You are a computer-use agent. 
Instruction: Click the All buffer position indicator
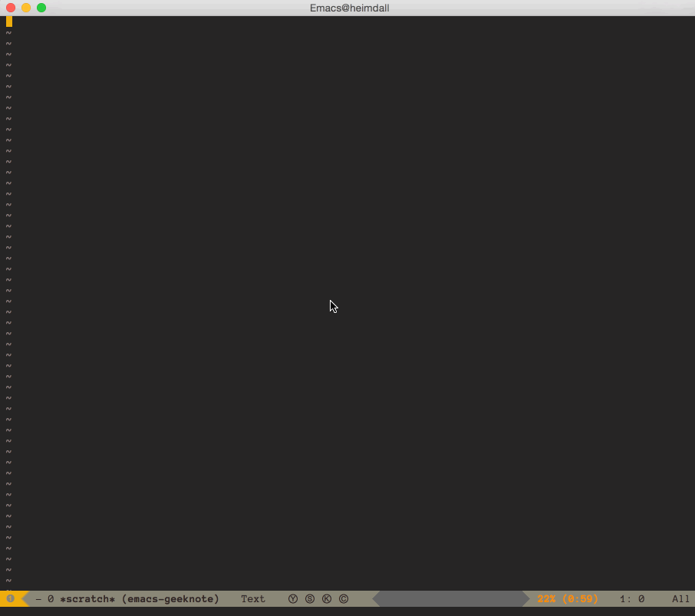coord(681,599)
